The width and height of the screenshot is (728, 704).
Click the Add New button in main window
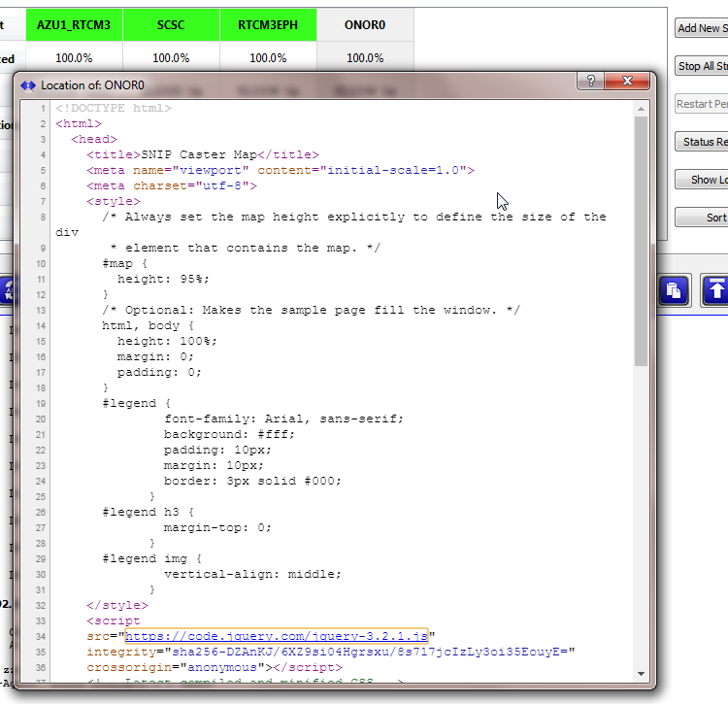(x=702, y=28)
